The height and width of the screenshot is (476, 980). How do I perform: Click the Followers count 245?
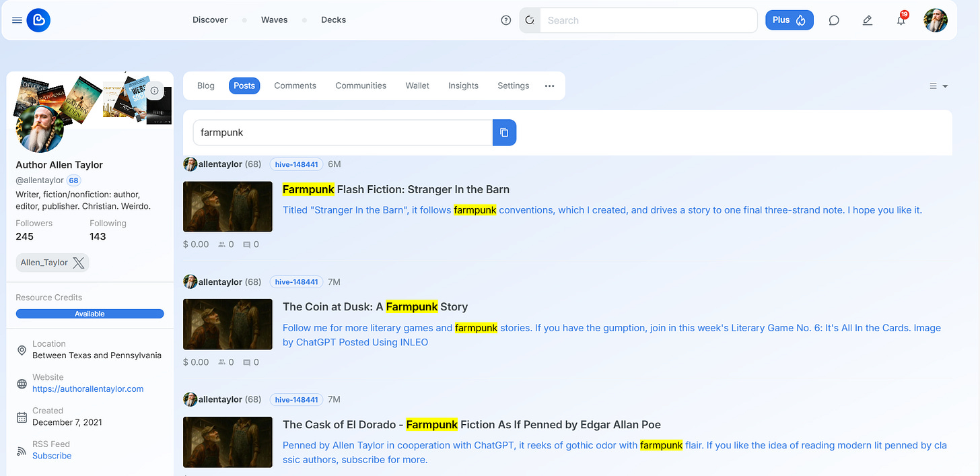pyautogui.click(x=25, y=236)
